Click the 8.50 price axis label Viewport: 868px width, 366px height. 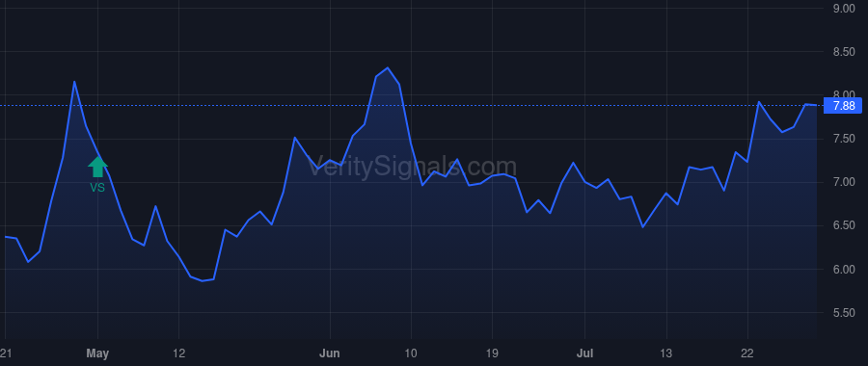coord(844,52)
